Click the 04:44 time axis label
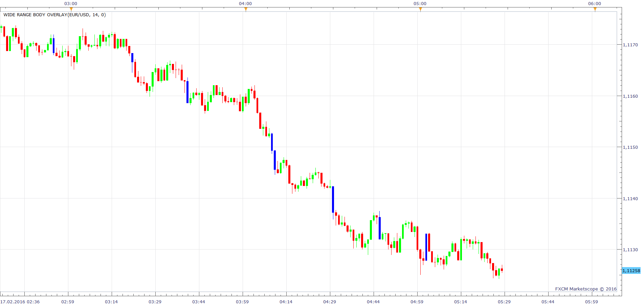 tap(373, 302)
